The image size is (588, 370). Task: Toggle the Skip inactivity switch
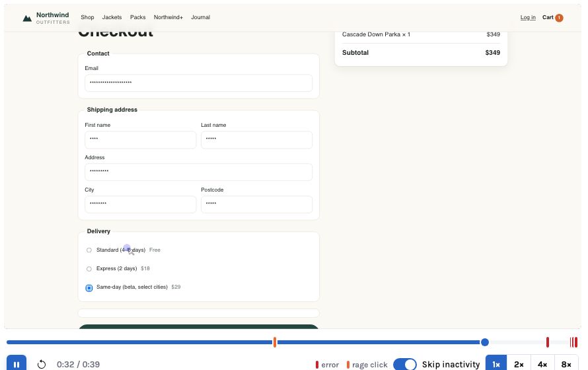(404, 364)
